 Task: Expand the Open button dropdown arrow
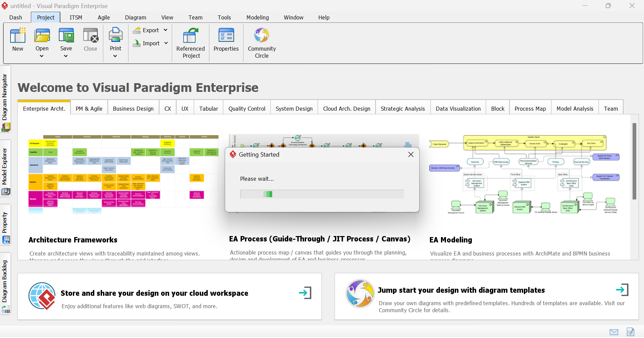point(42,56)
